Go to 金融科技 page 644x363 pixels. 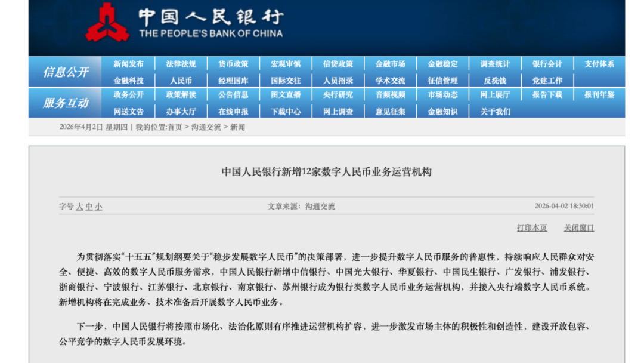click(x=129, y=81)
